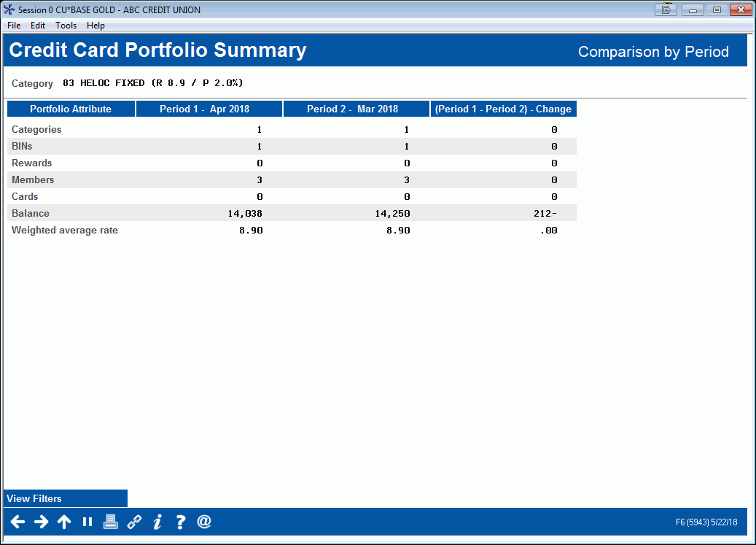Select the Portfolio Attribute column header
The width and height of the screenshot is (756, 545).
pyautogui.click(x=70, y=108)
